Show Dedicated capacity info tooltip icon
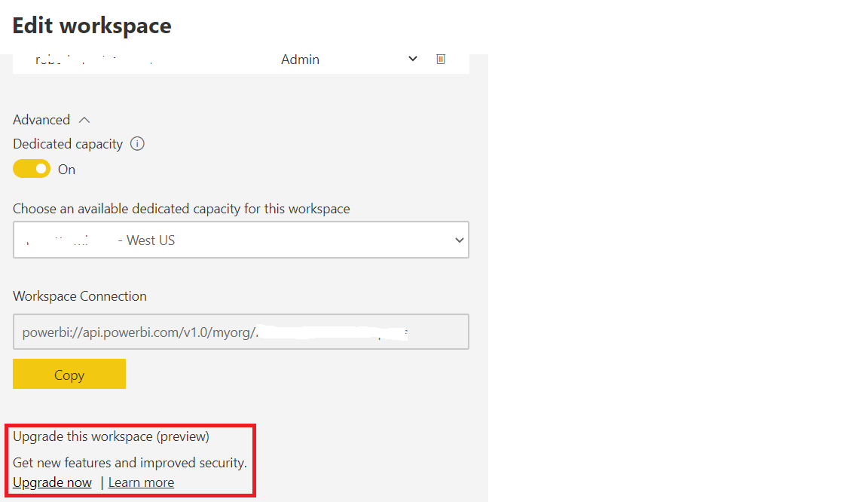 [x=137, y=144]
